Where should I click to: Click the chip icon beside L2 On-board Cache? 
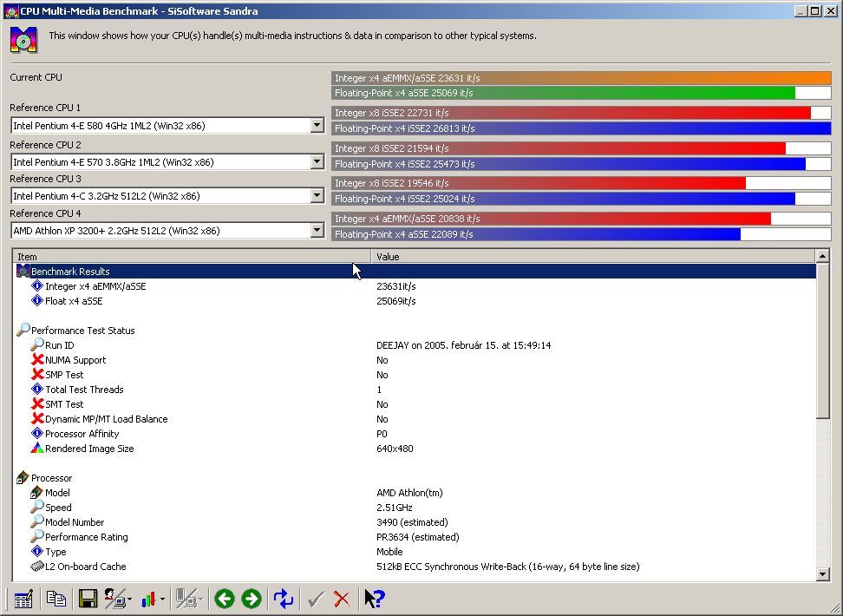(x=37, y=566)
